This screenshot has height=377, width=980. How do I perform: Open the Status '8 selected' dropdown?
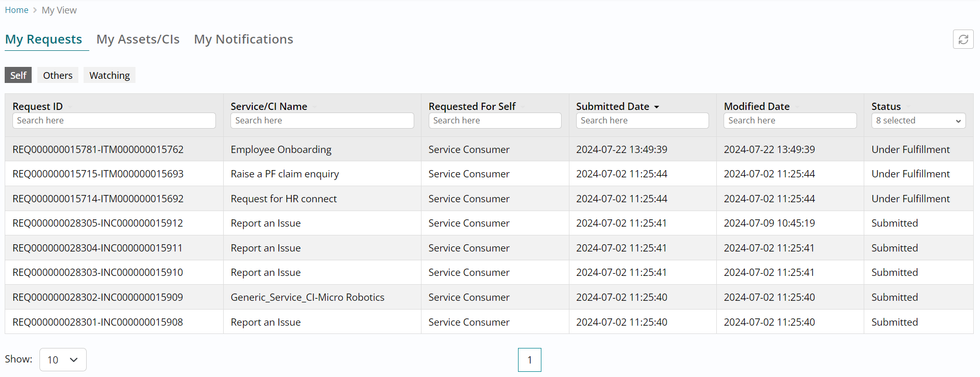click(x=918, y=121)
